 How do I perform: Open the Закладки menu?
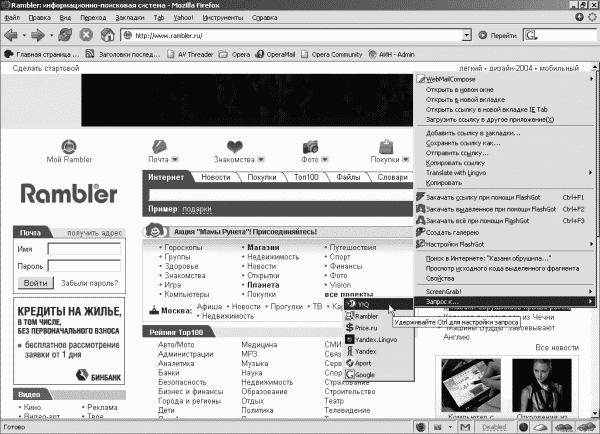point(130,18)
